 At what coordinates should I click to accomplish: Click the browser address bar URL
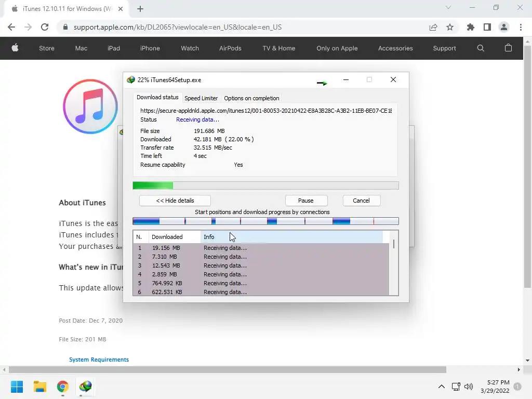click(178, 27)
